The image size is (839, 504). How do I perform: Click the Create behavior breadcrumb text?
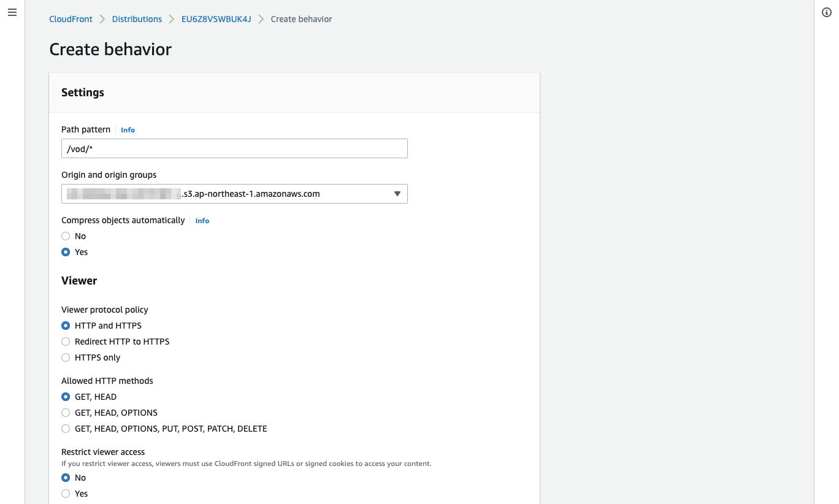[301, 19]
